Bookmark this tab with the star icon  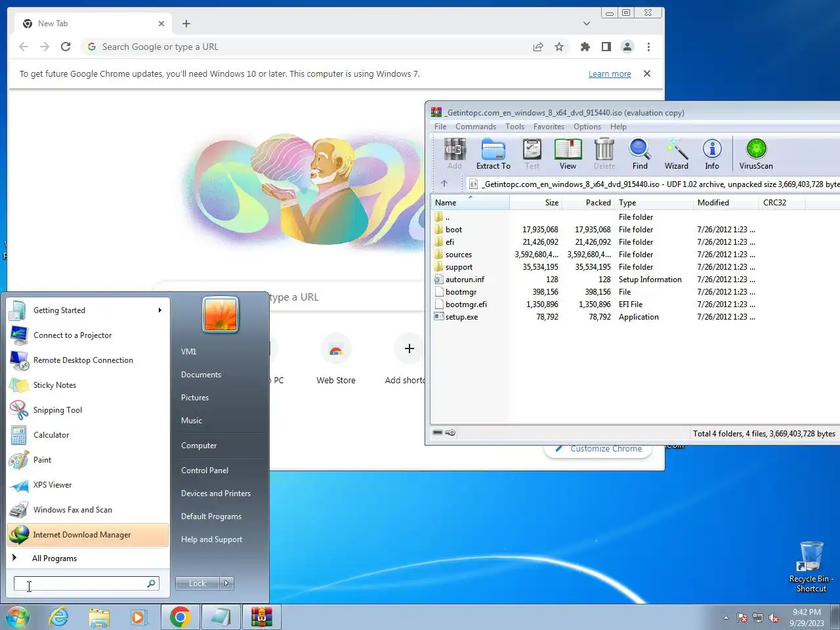[559, 47]
